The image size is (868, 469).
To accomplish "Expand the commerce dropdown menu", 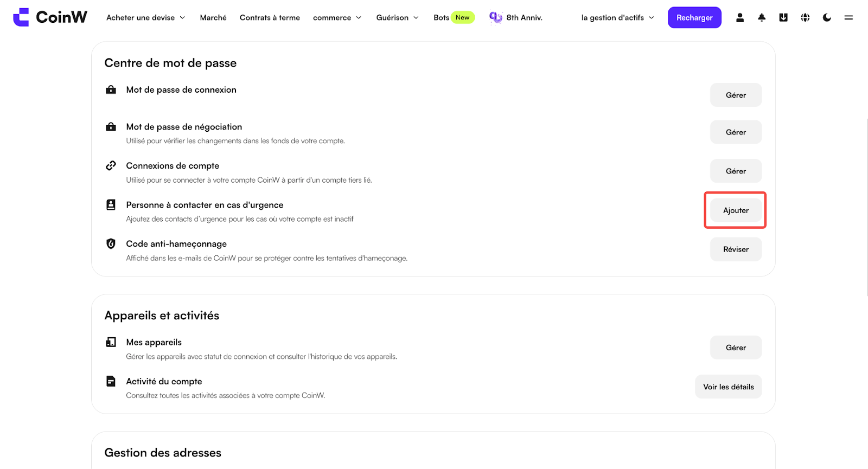I will pyautogui.click(x=337, y=17).
